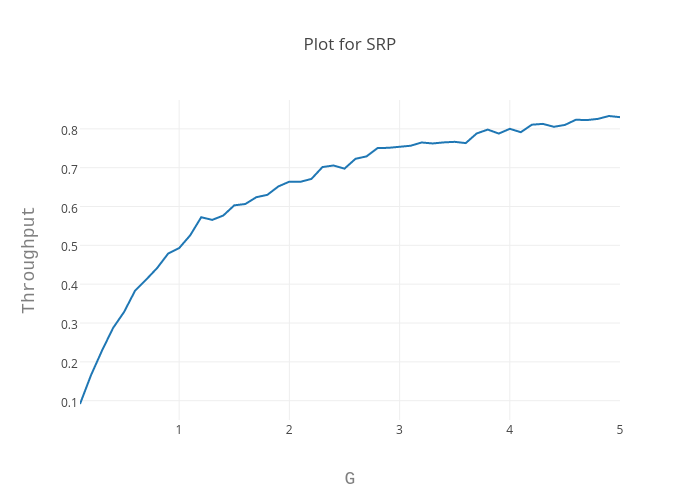This screenshot has width=700, height=500.
Task: Click y-axis tick label 0.3
Action: point(69,324)
